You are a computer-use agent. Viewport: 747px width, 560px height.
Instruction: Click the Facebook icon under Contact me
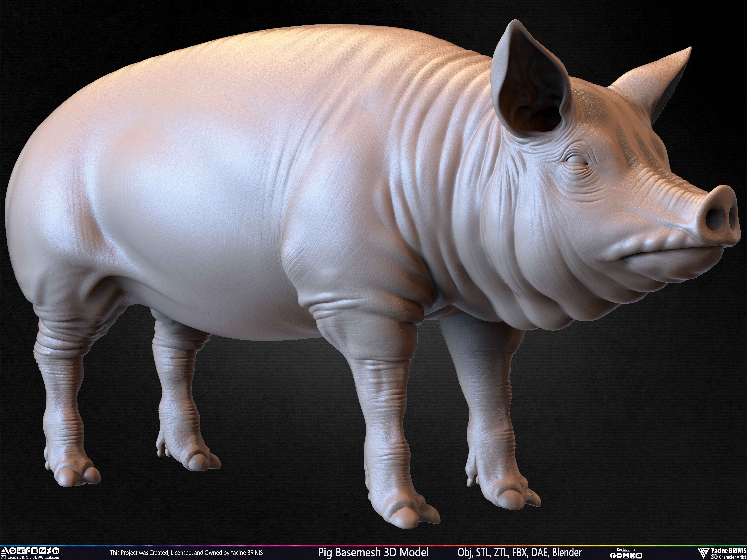pyautogui.click(x=613, y=556)
